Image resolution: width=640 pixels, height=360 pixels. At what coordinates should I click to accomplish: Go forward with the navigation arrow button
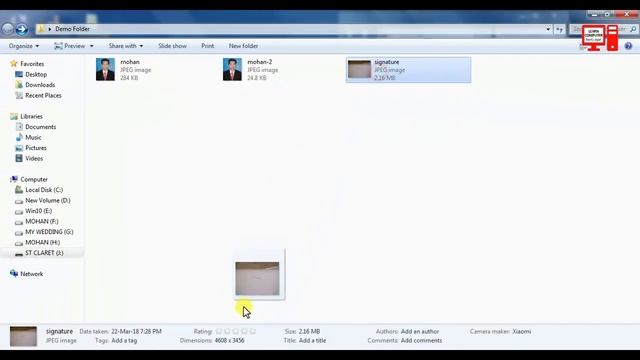(x=21, y=29)
